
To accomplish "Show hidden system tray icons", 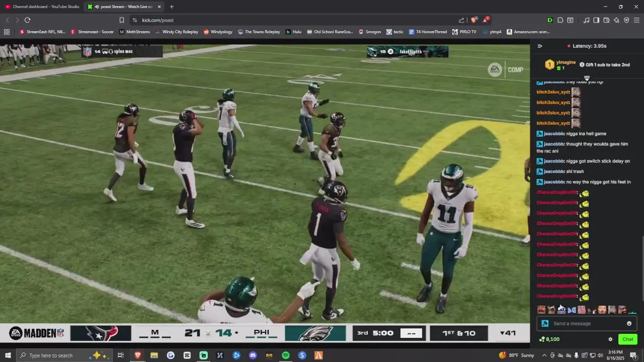I will (544, 355).
